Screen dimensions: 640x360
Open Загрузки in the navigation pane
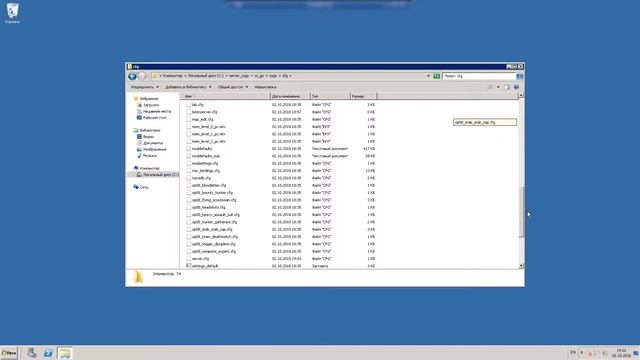[151, 105]
